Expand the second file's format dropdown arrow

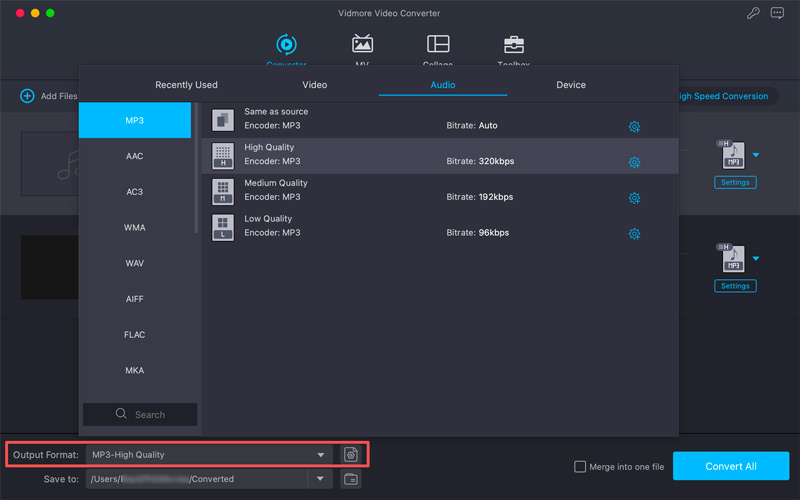point(756,259)
